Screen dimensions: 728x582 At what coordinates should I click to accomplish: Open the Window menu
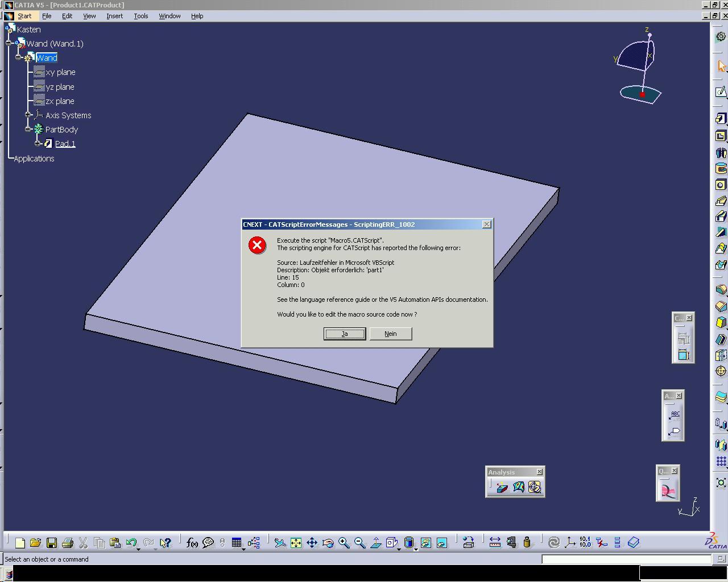(x=169, y=16)
